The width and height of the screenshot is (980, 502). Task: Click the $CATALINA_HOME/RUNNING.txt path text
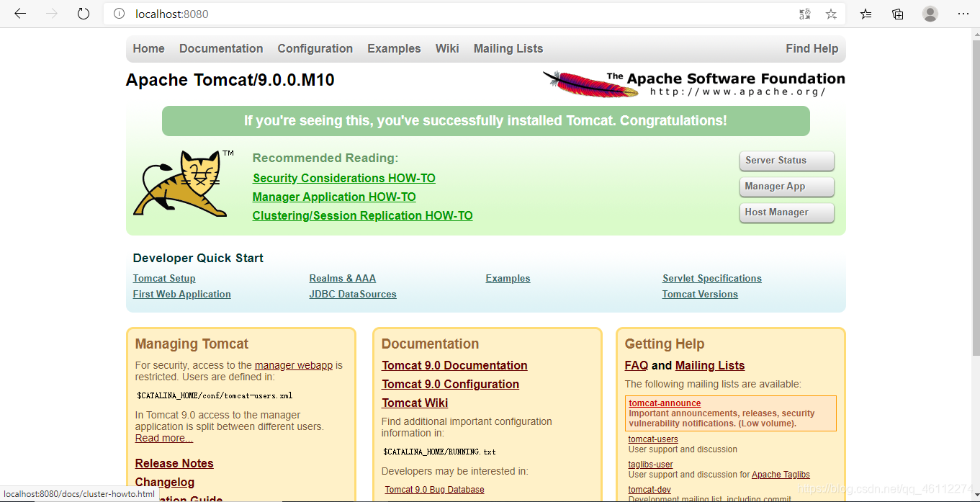coord(440,452)
